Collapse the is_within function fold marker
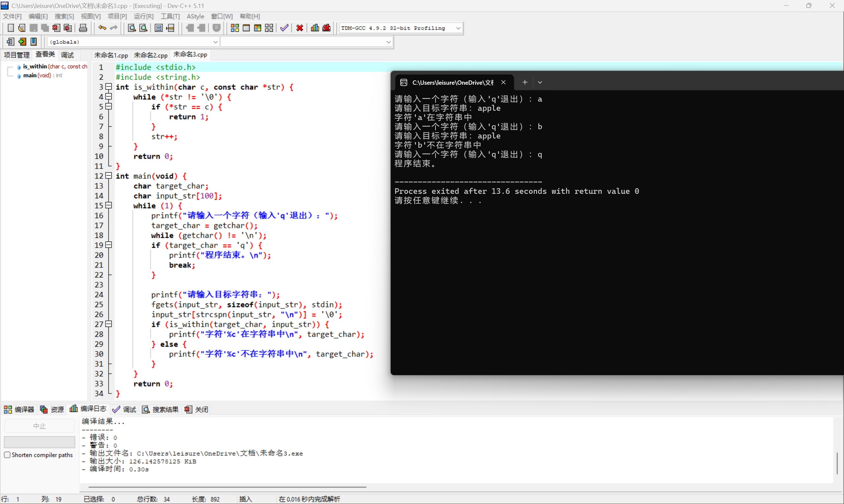Image resolution: width=844 pixels, height=504 pixels. pyautogui.click(x=108, y=87)
